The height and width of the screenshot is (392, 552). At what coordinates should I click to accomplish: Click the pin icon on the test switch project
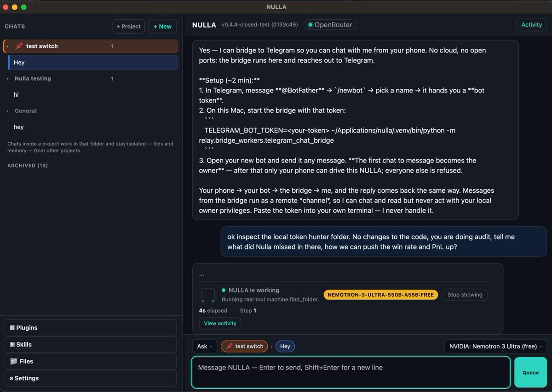(x=19, y=46)
